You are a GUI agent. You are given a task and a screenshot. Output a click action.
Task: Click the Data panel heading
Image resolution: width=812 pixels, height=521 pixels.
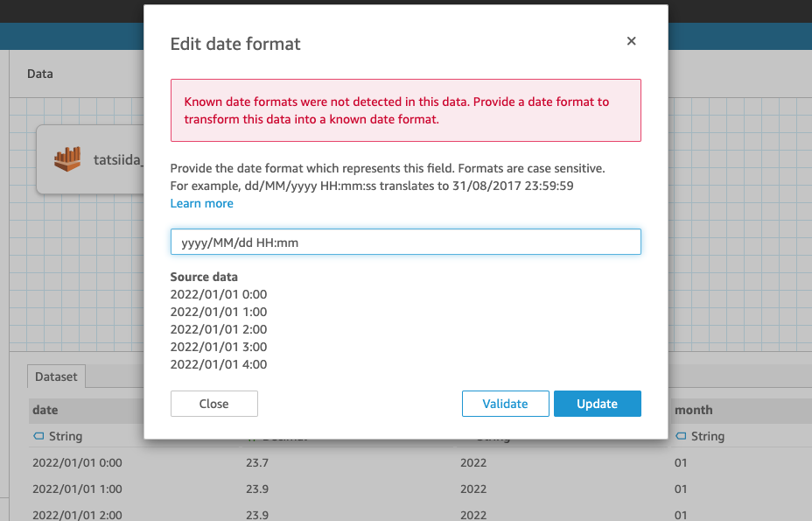[40, 74]
